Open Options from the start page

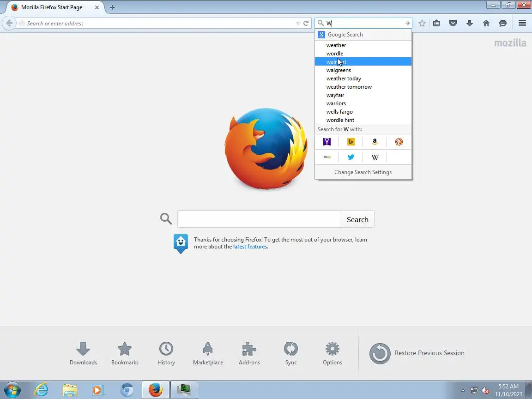coord(332,353)
